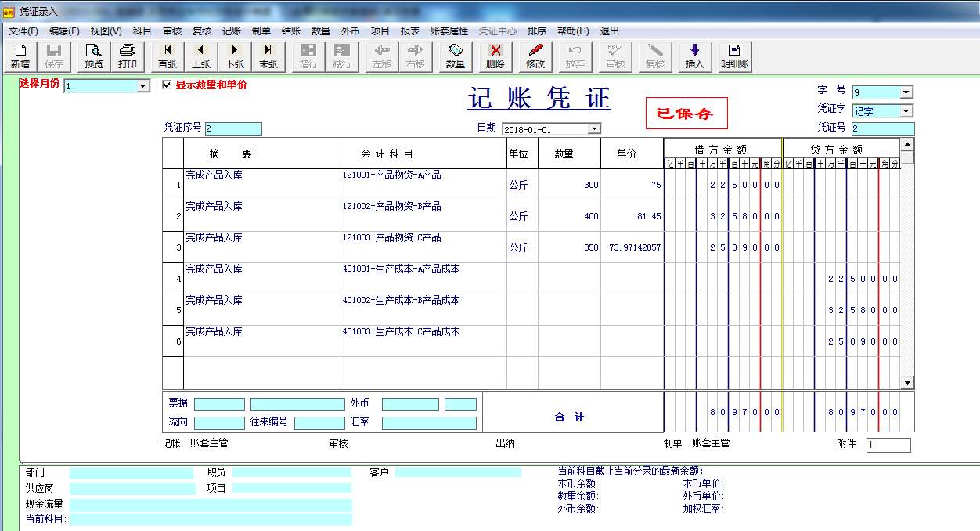Open the 报表 (Reports) menu
Viewport: 980px width, 531px height.
410,31
